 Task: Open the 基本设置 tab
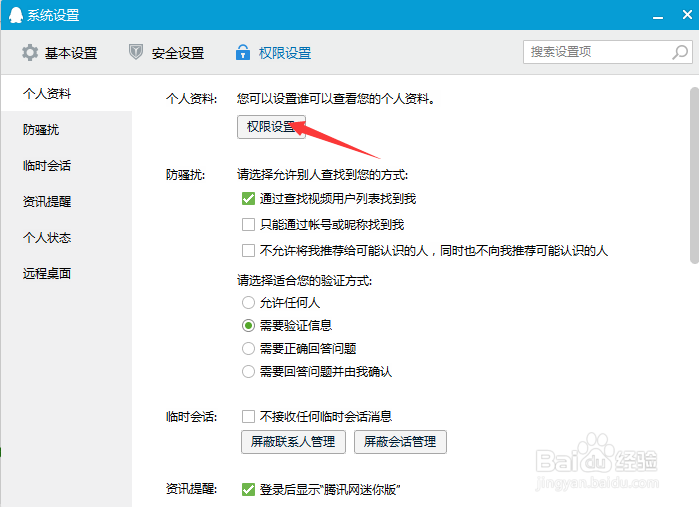click(x=59, y=53)
